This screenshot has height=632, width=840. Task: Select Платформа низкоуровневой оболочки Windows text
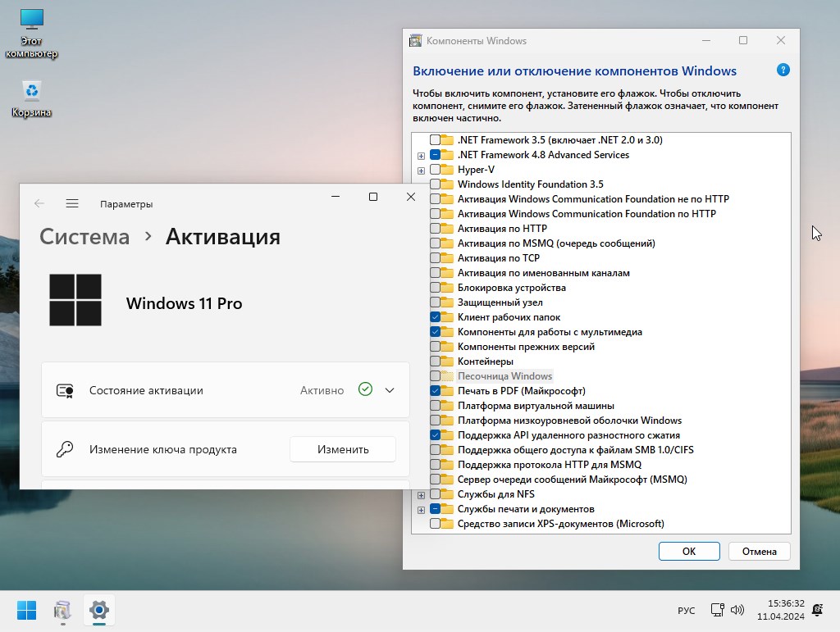tap(569, 421)
